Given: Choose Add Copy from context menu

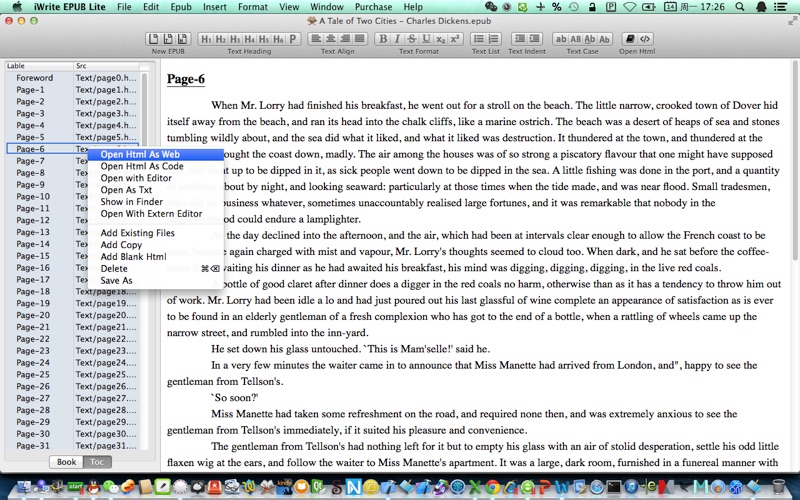Looking at the screenshot, I should [156, 245].
